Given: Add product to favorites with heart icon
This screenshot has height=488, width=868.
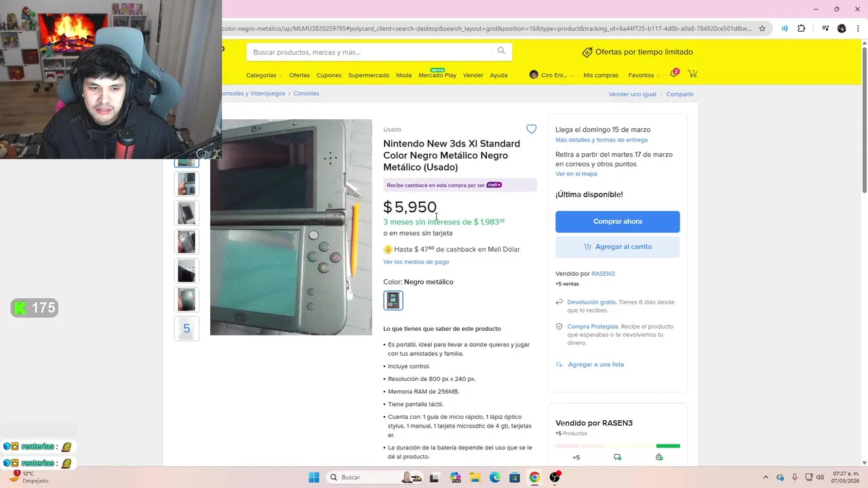Looking at the screenshot, I should pos(531,129).
